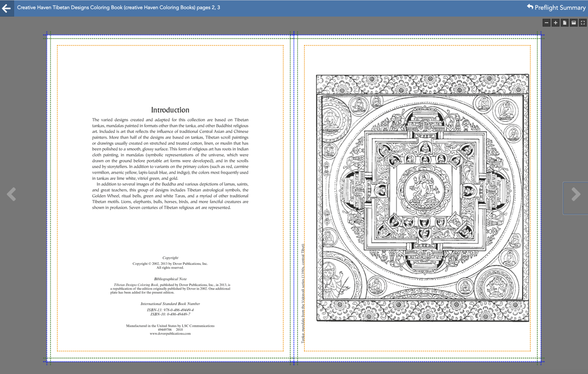Click the "Bibliographical Note" heading
The width and height of the screenshot is (588, 374).
pos(170,279)
